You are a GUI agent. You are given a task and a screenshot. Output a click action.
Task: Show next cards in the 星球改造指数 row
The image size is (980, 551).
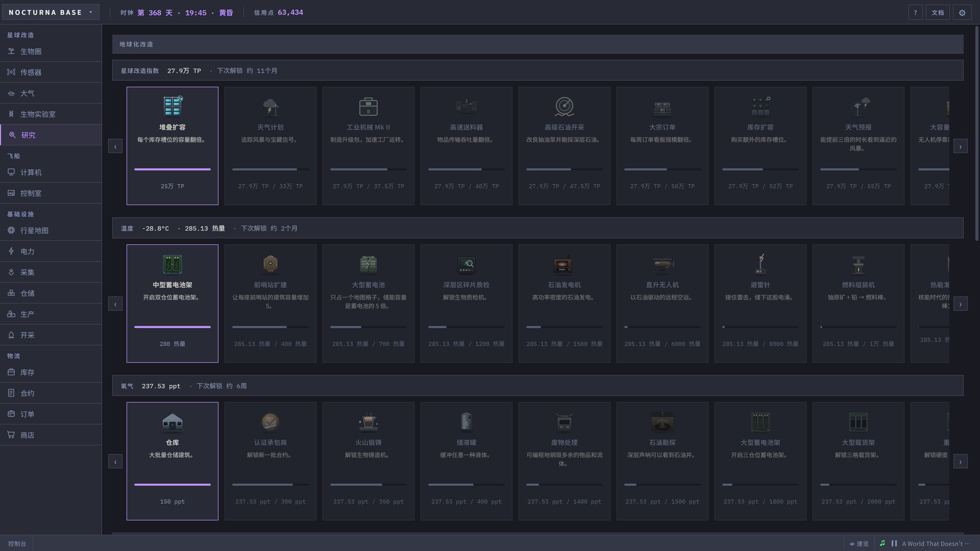pos(960,146)
